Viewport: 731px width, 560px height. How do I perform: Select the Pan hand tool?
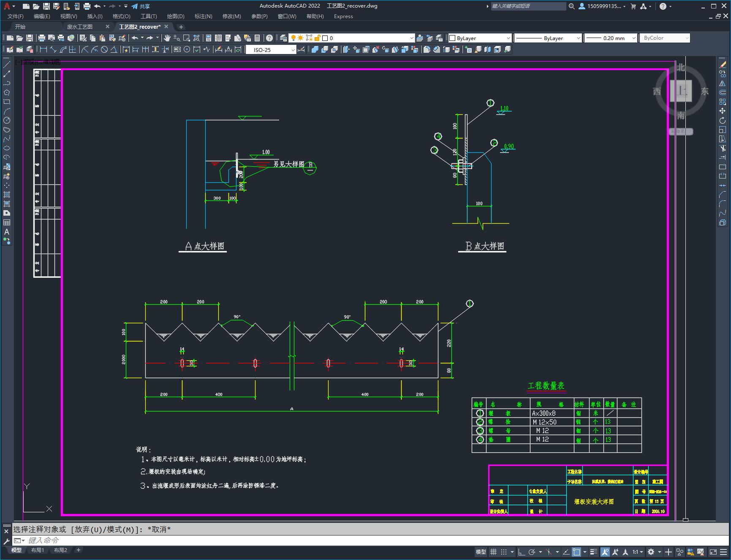coord(167,38)
